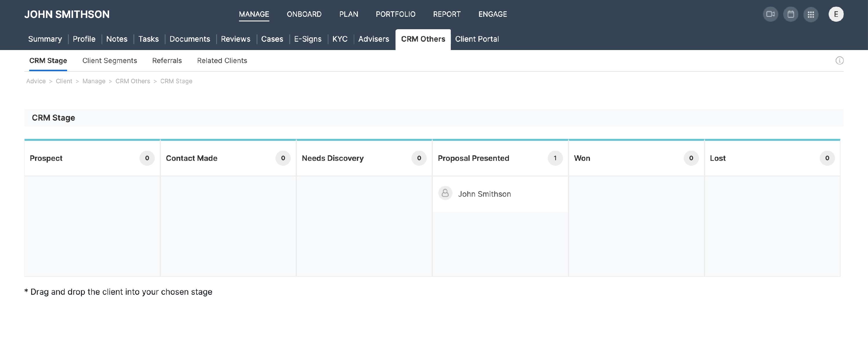Open the REPORT top menu
Viewport: 868px width, 339px height.
447,14
